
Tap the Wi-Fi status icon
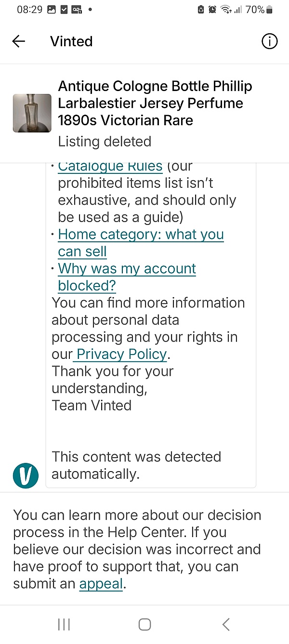[226, 10]
